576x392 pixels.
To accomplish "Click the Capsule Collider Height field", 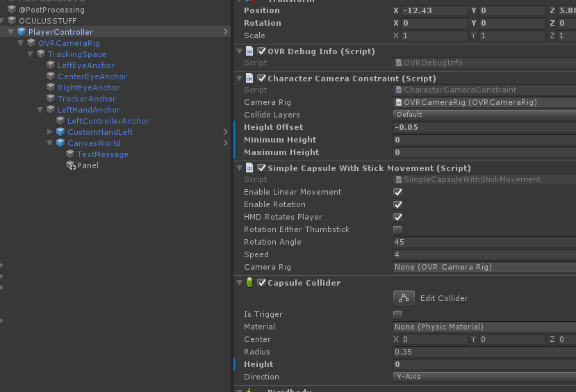I will pos(484,364).
